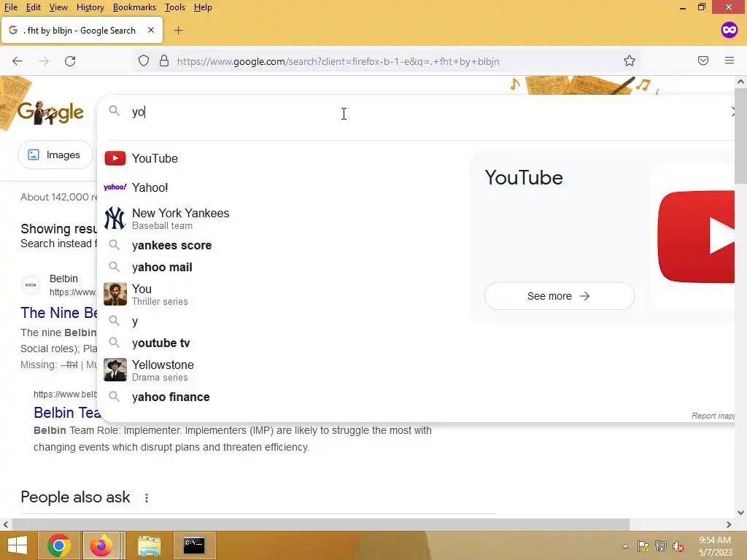Open the Tools menu

click(x=175, y=7)
